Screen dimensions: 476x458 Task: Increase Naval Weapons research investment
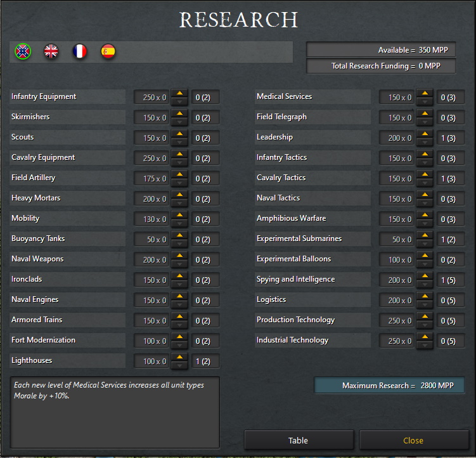click(180, 256)
